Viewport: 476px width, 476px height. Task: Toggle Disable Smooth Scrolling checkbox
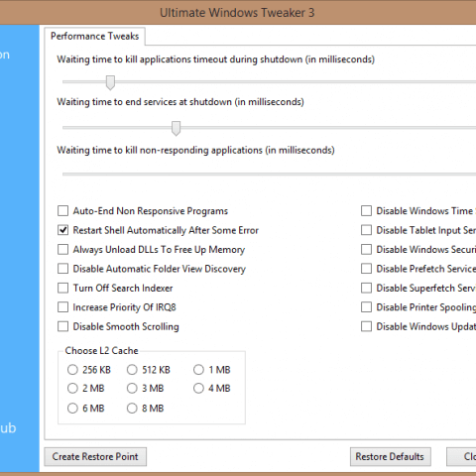tap(62, 326)
